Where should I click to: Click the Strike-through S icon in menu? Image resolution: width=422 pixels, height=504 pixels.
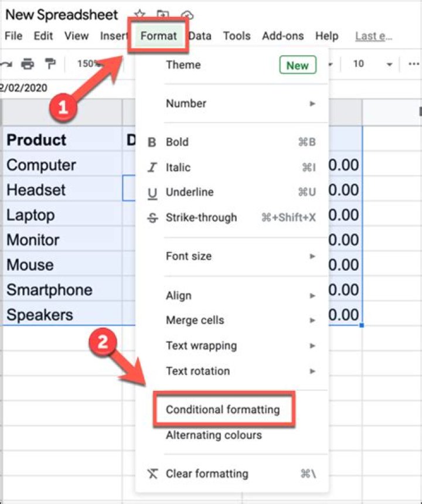(x=152, y=217)
